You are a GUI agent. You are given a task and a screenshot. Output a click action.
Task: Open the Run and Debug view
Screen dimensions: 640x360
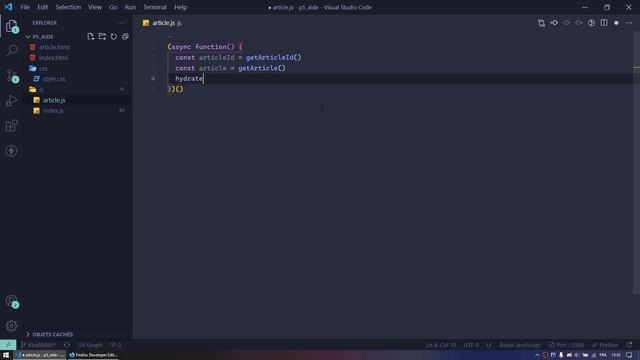click(11, 100)
